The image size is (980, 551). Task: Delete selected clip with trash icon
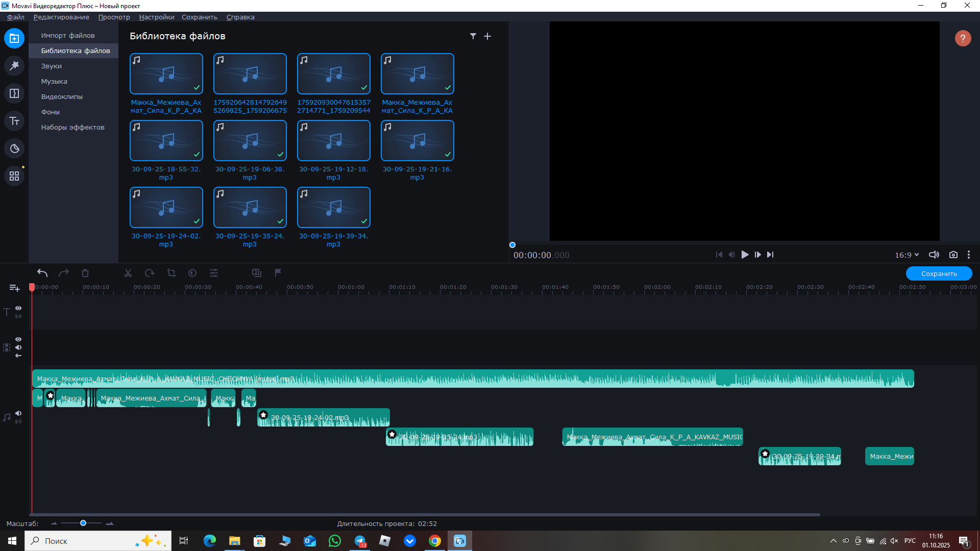coord(85,273)
